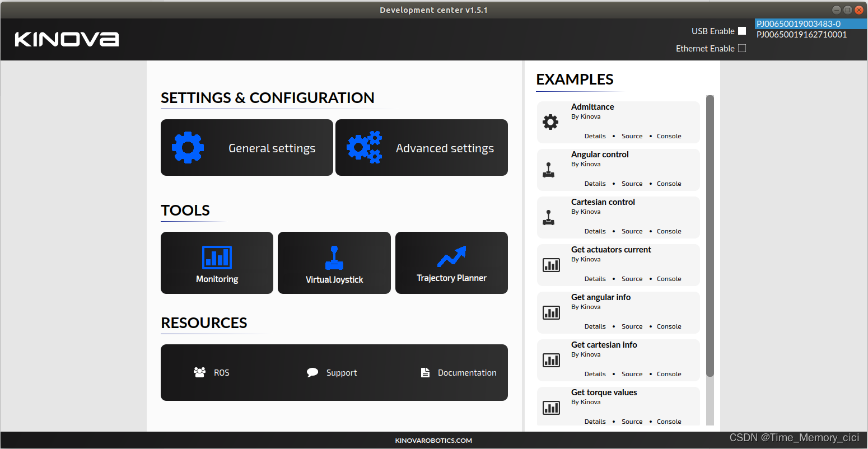Minimize the Development center window
Screen dimensions: 868x449
[x=836, y=10]
